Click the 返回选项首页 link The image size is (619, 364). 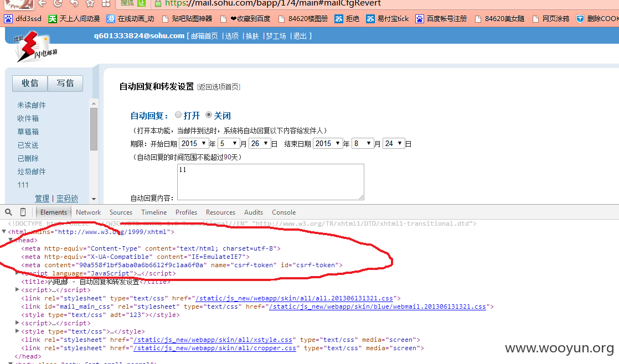click(x=219, y=87)
